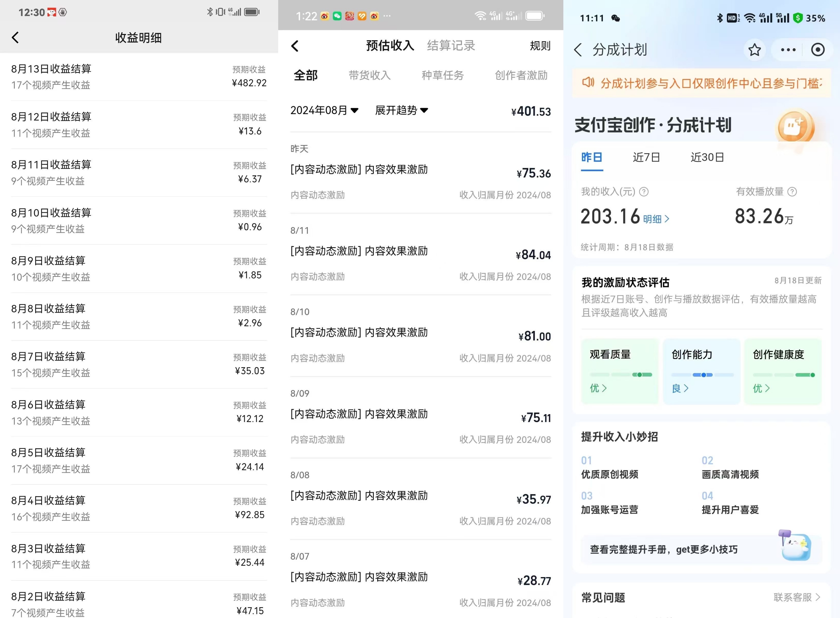Tap the Wi-Fi icon in middle status bar

tap(480, 16)
